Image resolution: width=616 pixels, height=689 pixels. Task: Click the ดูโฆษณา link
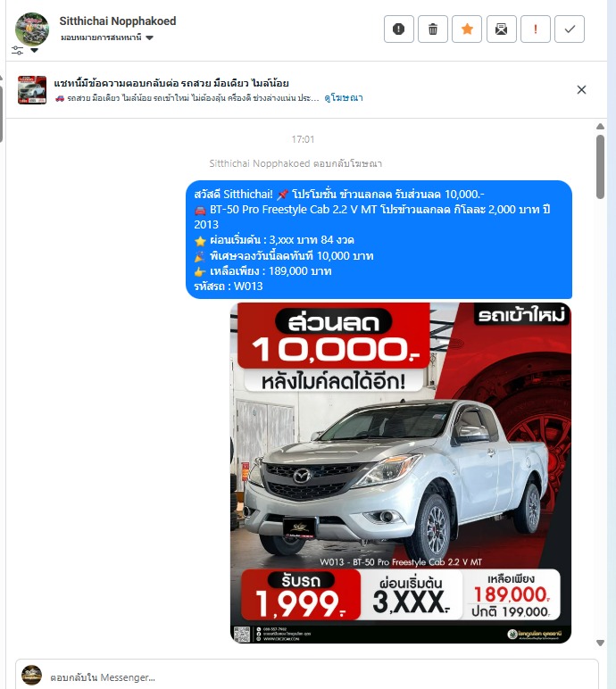pos(344,97)
